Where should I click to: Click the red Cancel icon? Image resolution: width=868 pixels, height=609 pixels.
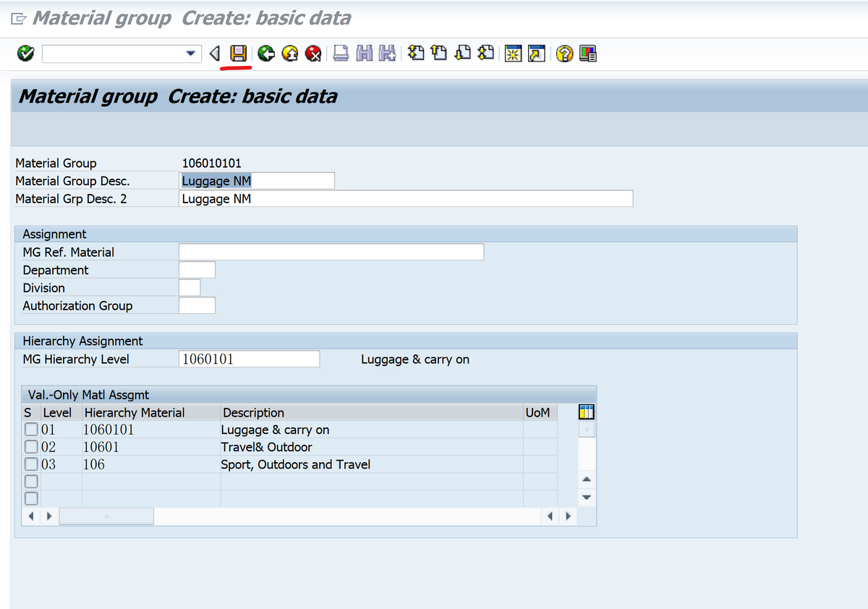(x=313, y=54)
